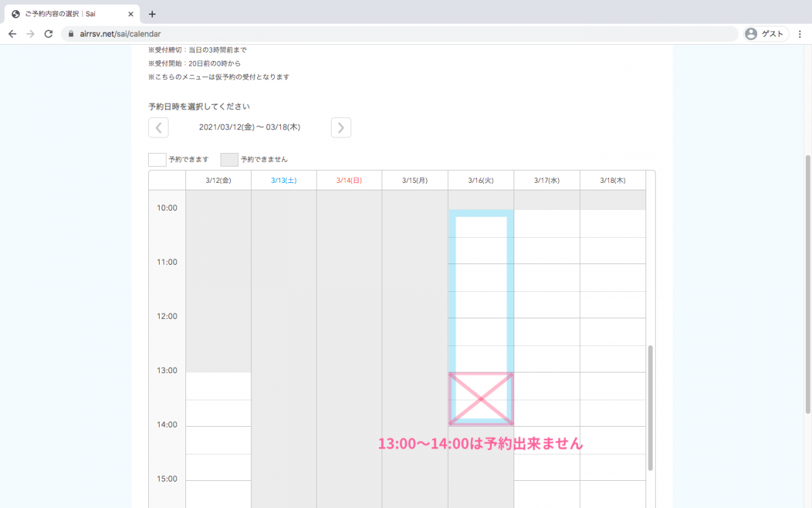Select the 10:00 slot on 3/17(水)
The width and height of the screenshot is (812, 508).
(547, 224)
